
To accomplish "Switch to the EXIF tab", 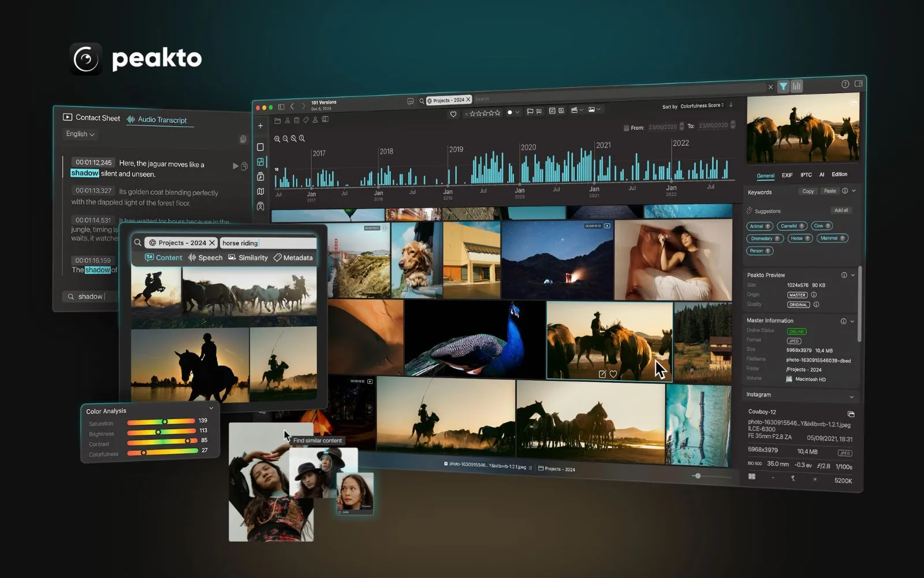I will [x=787, y=175].
